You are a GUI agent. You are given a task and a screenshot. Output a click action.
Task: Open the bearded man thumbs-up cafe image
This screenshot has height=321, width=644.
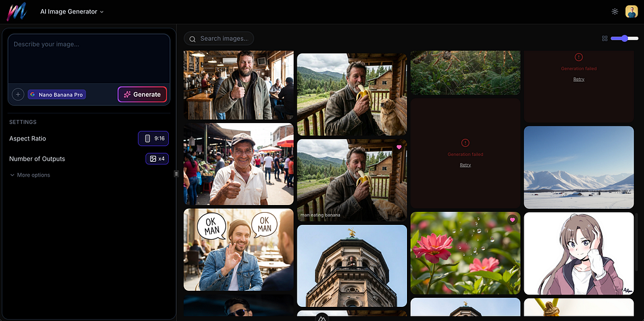tap(239, 85)
